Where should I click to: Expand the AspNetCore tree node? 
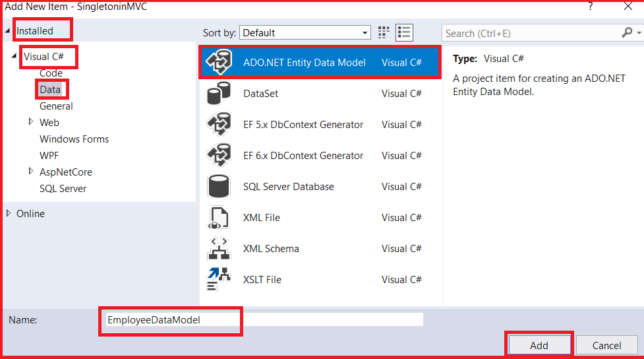click(31, 171)
